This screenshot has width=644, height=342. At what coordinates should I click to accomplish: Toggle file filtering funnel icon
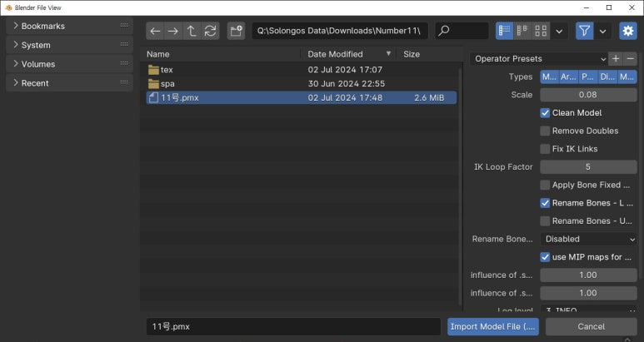585,31
